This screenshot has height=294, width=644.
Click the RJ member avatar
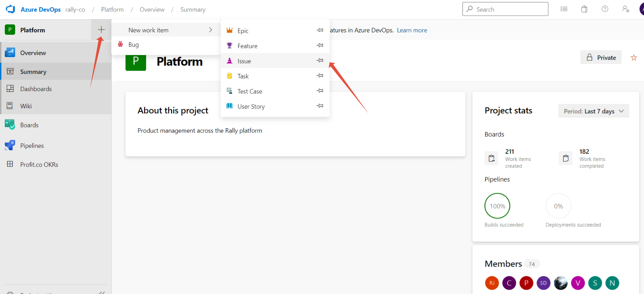pyautogui.click(x=492, y=283)
